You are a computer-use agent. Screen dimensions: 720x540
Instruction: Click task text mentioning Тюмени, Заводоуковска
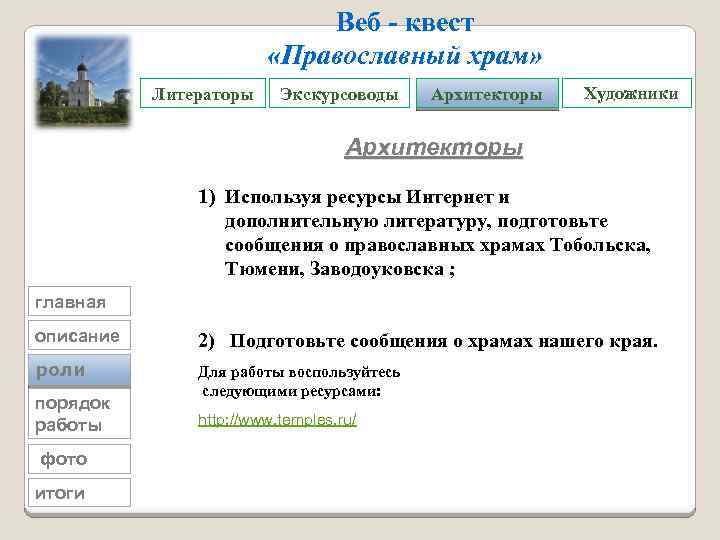340,269
